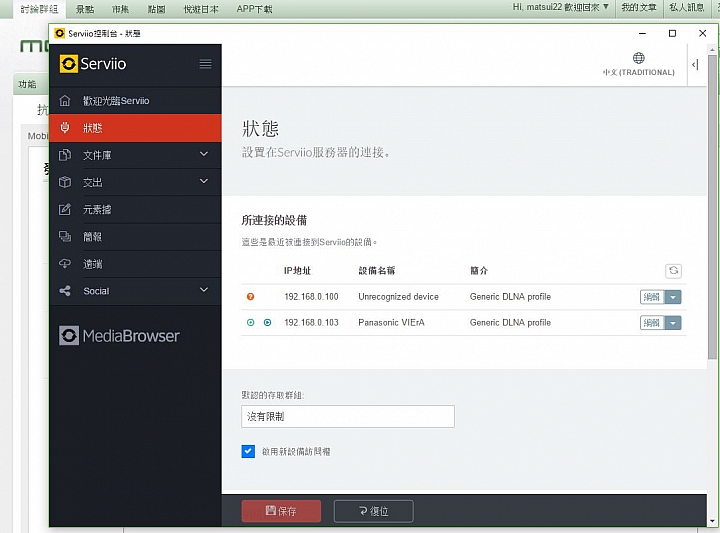Open 悅遊日本 tab in background browser
This screenshot has width=720, height=533.
pos(201,9)
